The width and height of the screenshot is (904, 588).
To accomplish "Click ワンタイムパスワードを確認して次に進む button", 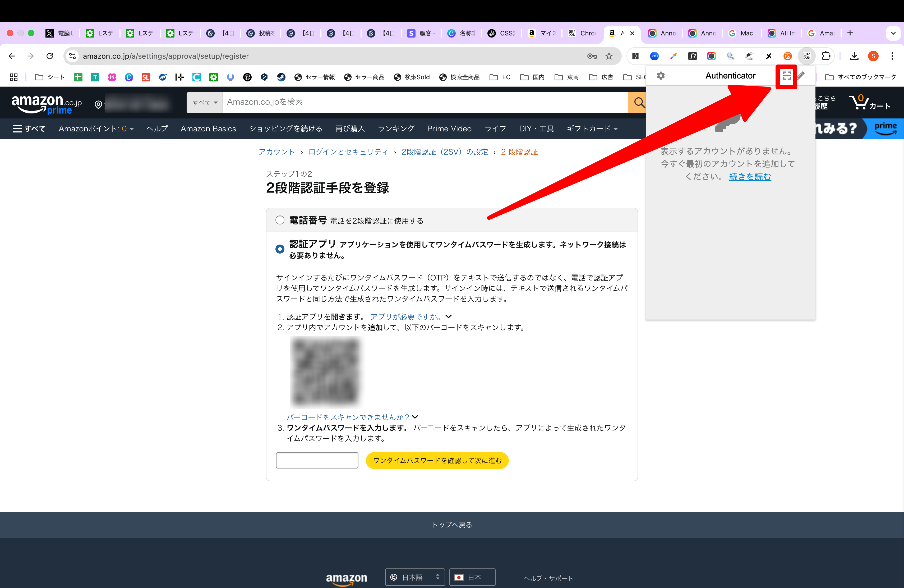I will pyautogui.click(x=437, y=460).
